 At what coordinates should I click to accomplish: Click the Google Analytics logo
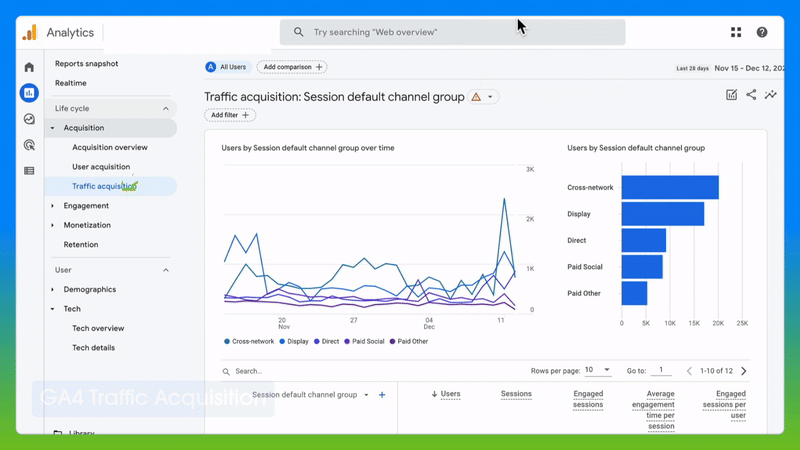click(x=30, y=32)
